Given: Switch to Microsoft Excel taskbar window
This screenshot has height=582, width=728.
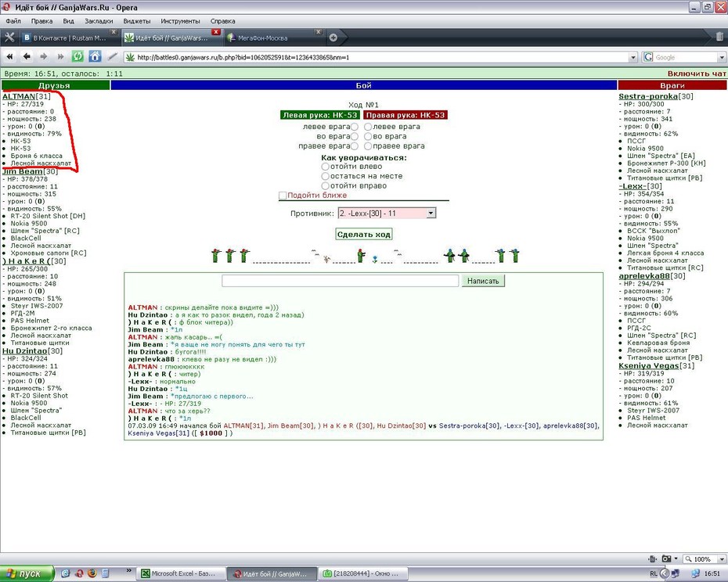Looking at the screenshot, I should coord(181,573).
